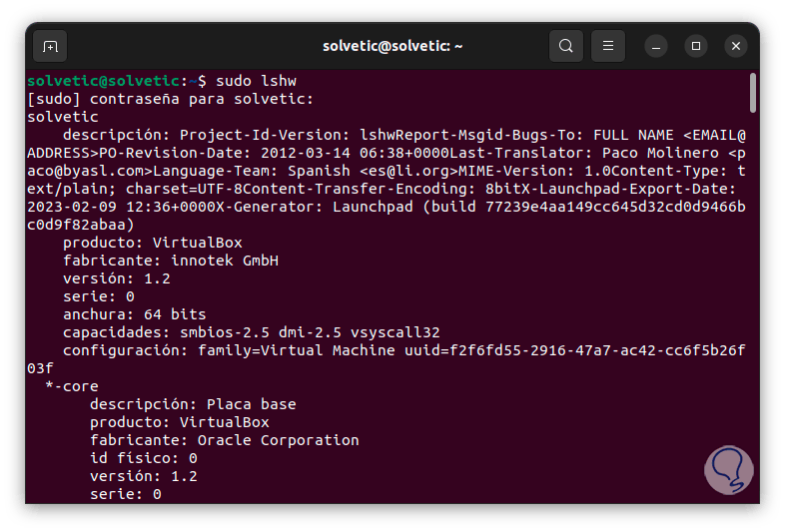Select the *-core section heading

coord(72,386)
